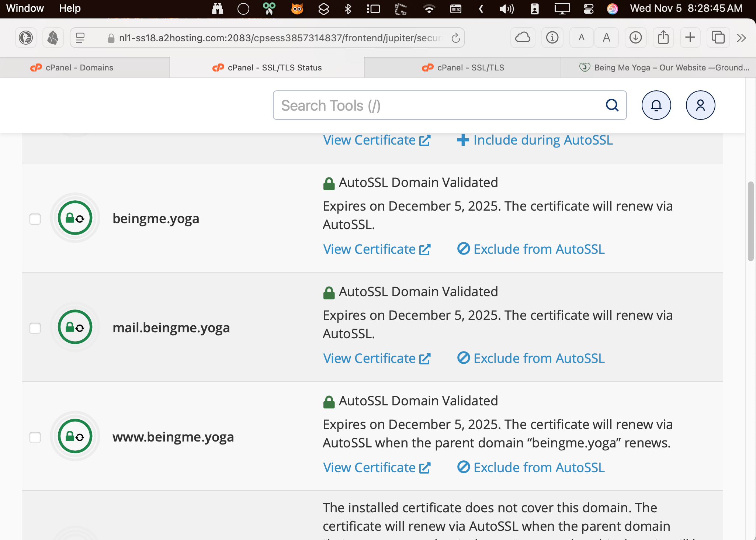The height and width of the screenshot is (540, 756).
Task: Show tab overview icon
Action: 718,38
